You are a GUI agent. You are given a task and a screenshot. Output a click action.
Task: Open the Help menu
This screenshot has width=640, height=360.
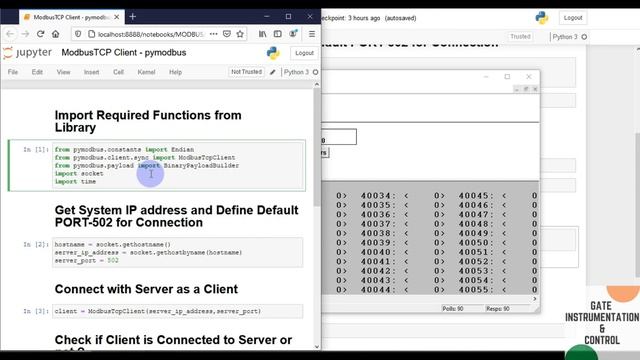pyautogui.click(x=176, y=72)
